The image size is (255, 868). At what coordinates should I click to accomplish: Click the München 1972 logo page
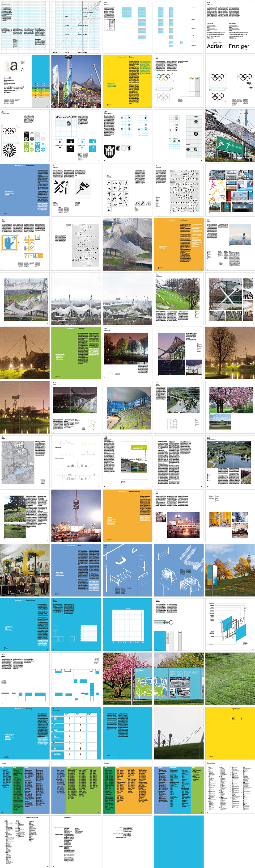click(x=76, y=135)
